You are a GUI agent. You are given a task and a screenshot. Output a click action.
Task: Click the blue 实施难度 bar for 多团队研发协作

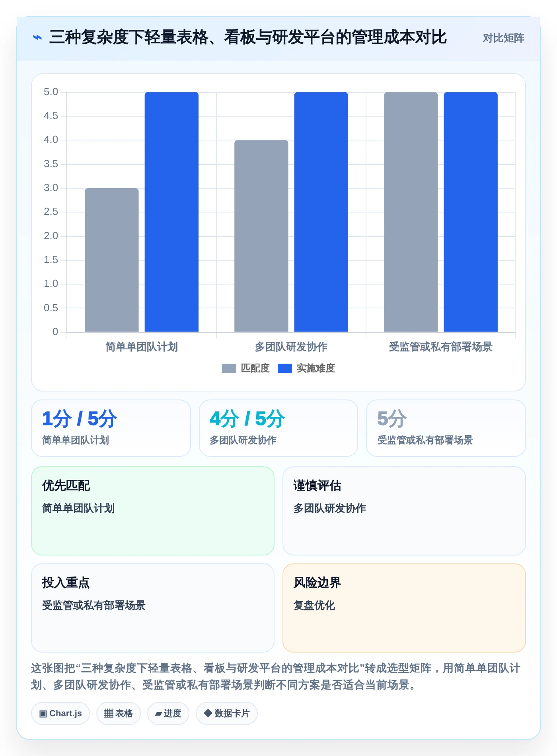click(x=321, y=212)
